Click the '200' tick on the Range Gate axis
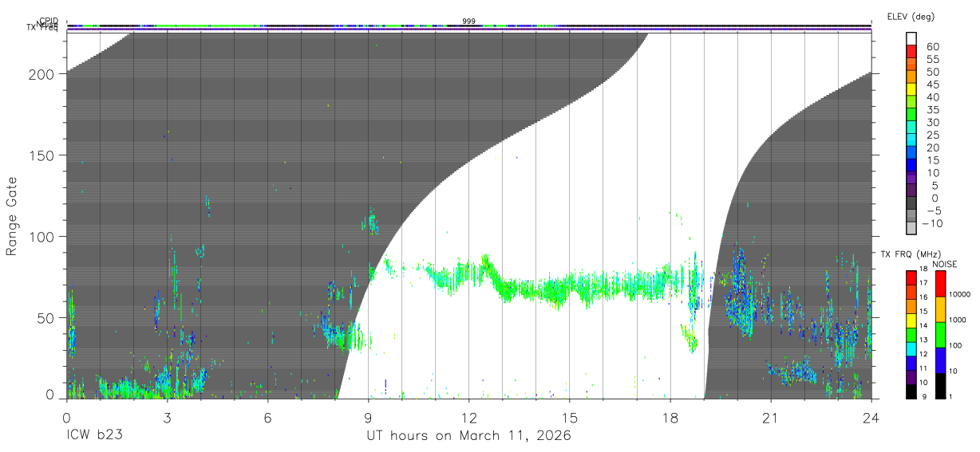The image size is (980, 452). (x=42, y=74)
